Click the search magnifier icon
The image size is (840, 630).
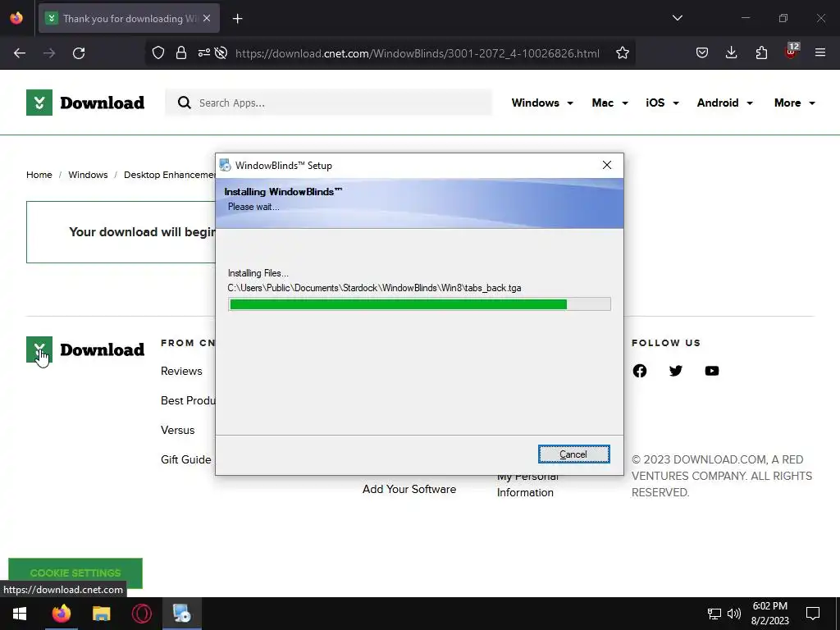click(185, 103)
